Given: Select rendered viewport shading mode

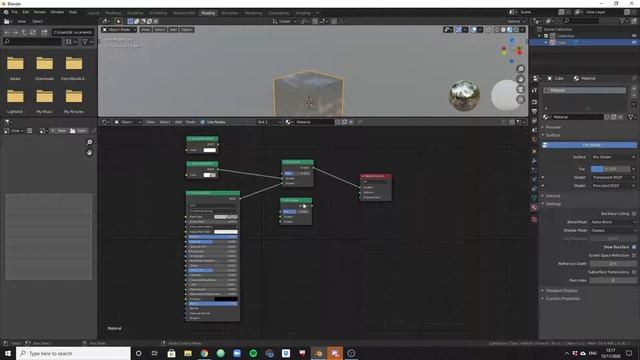Looking at the screenshot, I should [516, 30].
